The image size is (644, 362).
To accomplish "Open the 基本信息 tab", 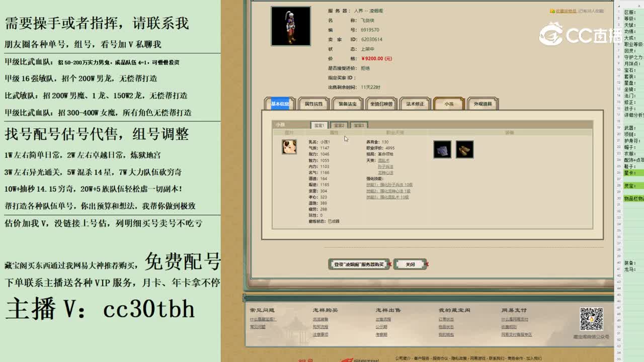I will pos(280,104).
